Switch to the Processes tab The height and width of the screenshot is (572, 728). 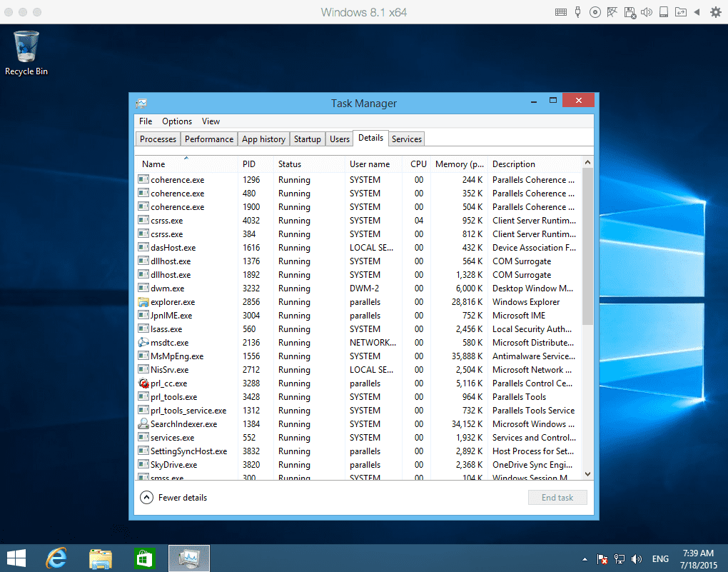[158, 139]
